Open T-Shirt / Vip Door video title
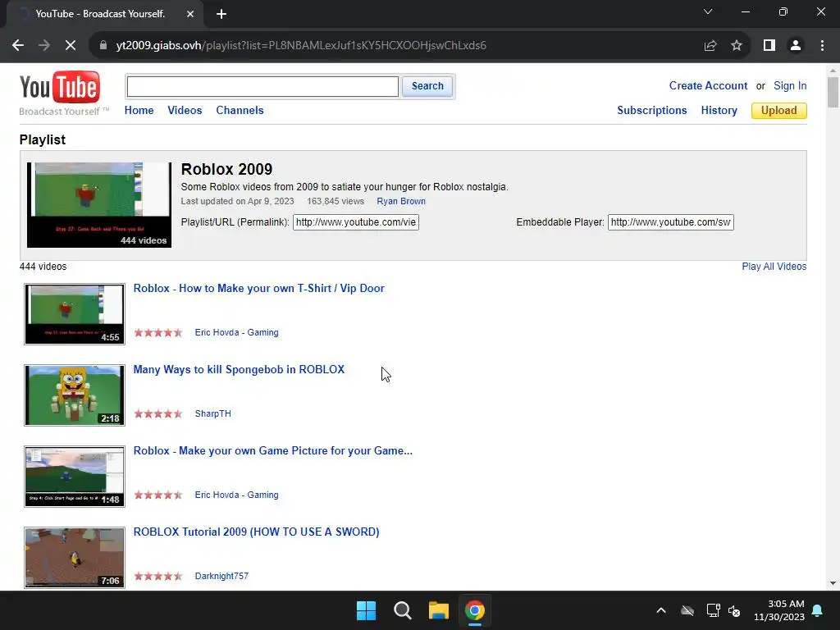 click(258, 288)
